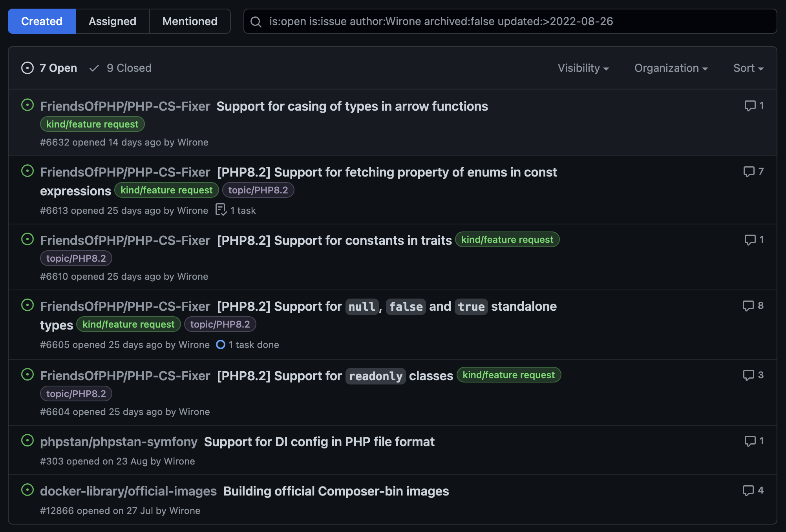The image size is (786, 532).
Task: Switch to the Assigned tab
Action: [113, 21]
